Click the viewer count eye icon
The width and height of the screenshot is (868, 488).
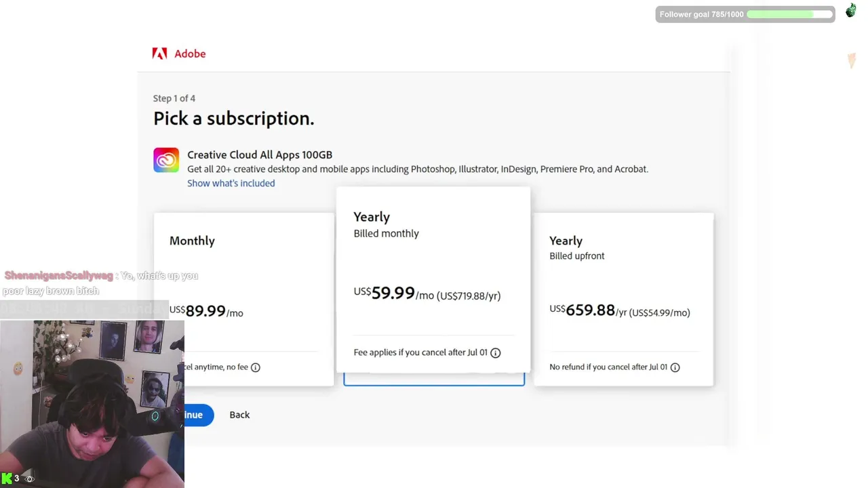[x=29, y=479]
